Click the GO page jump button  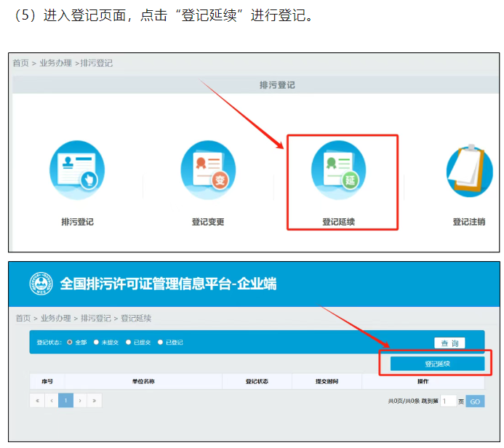pos(475,401)
